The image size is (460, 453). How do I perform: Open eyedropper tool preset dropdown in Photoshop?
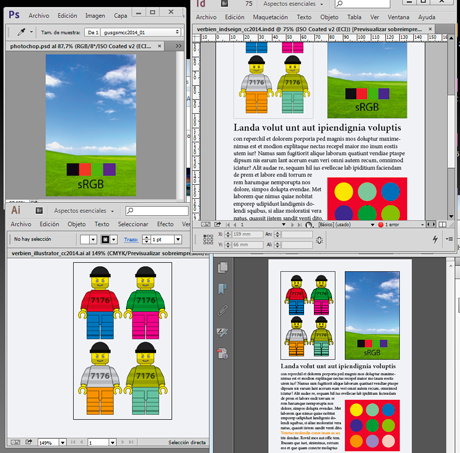pyautogui.click(x=31, y=32)
